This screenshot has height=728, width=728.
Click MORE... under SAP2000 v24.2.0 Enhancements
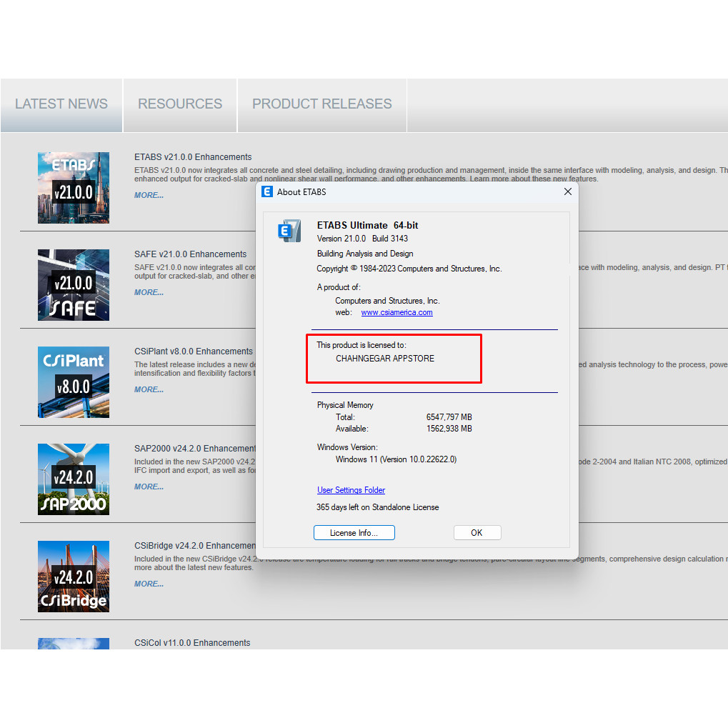tap(149, 487)
